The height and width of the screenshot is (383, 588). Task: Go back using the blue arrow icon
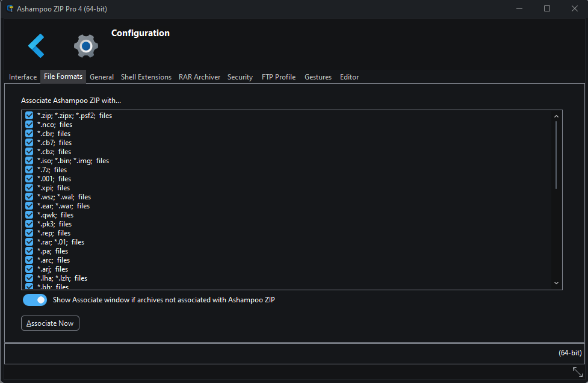point(36,46)
